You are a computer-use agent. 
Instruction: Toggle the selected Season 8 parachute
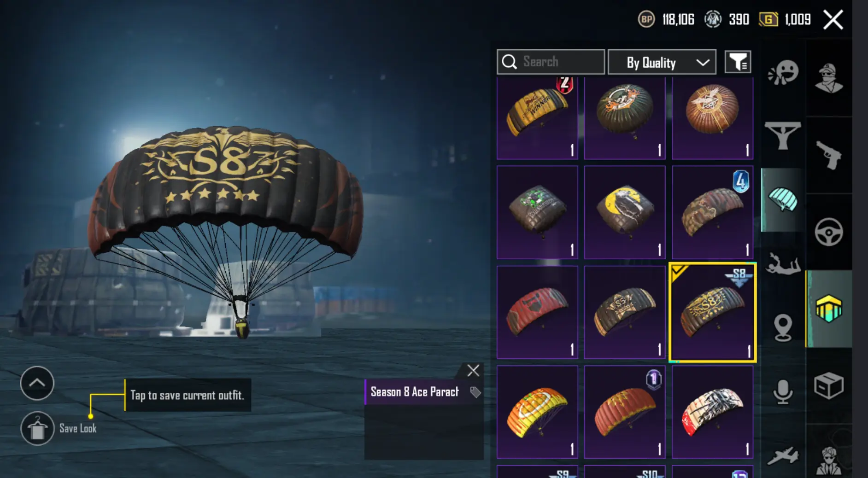click(712, 313)
